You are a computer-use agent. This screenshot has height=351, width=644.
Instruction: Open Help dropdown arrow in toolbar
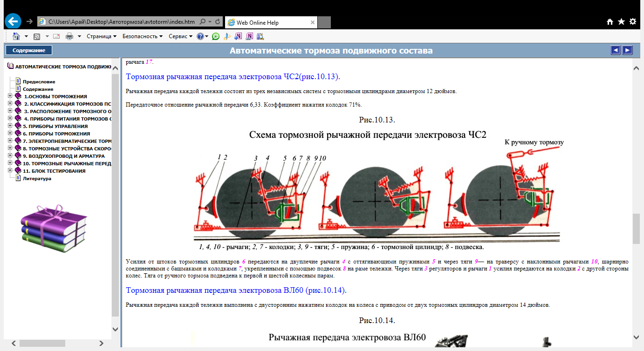[207, 36]
